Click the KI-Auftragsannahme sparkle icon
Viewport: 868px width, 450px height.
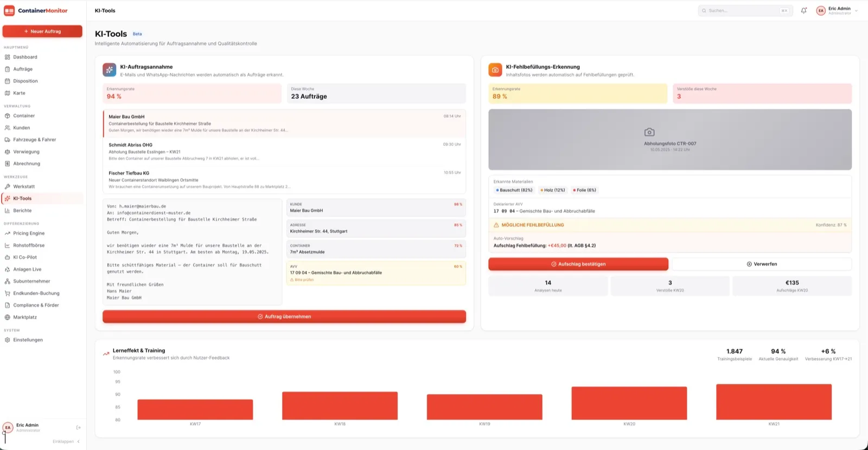[x=110, y=70]
